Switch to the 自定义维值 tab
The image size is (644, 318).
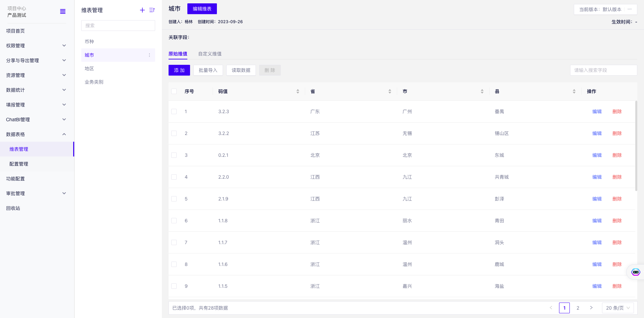click(210, 54)
